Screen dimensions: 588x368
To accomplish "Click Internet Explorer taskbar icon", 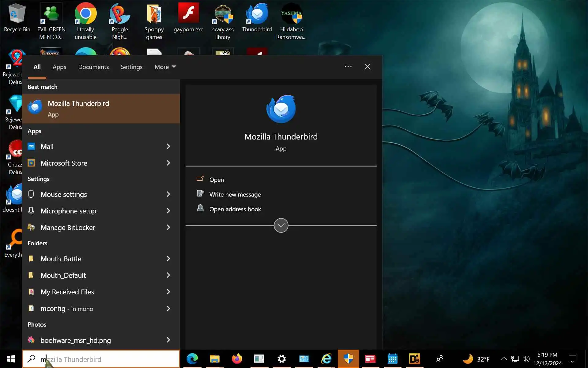I will 326,358.
